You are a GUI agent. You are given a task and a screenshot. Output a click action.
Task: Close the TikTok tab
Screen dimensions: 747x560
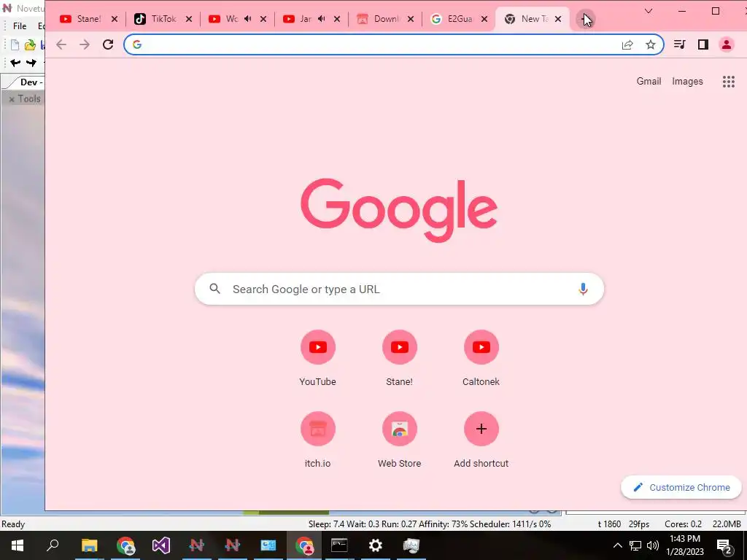tap(189, 19)
